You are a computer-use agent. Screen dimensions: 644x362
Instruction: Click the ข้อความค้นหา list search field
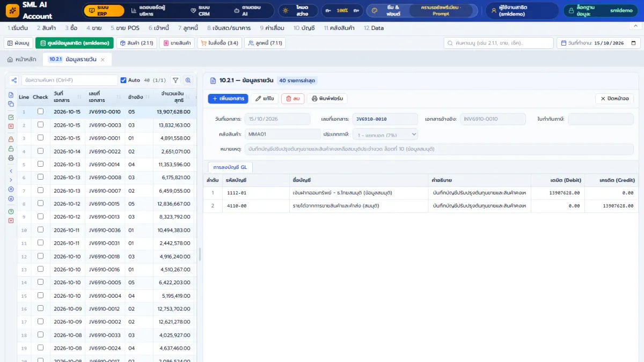pyautogui.click(x=69, y=80)
